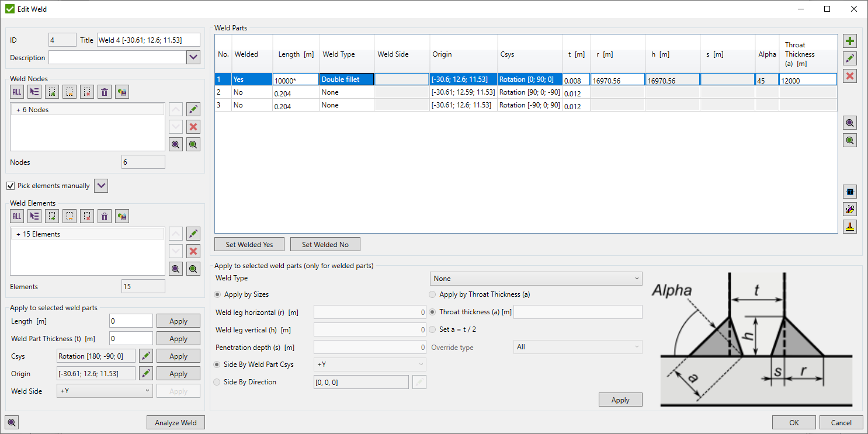Click the green magnifier zoom icon beside Weld Parts table
868x434 pixels.
pos(850,140)
